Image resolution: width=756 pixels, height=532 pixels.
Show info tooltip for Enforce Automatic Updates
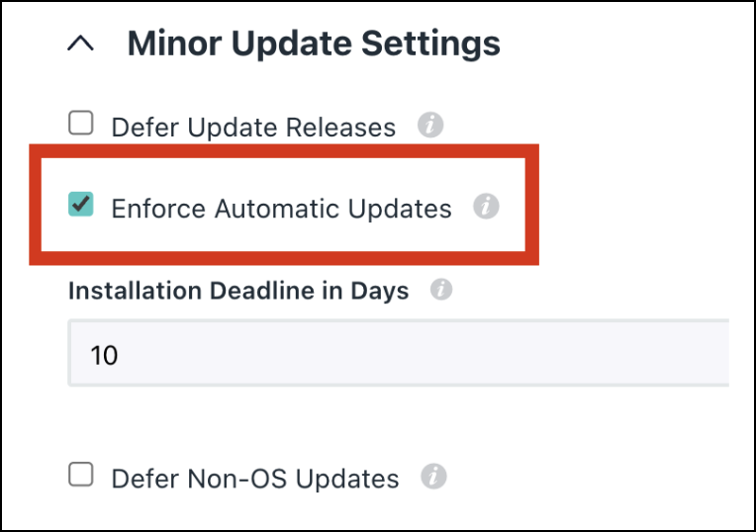(x=485, y=207)
